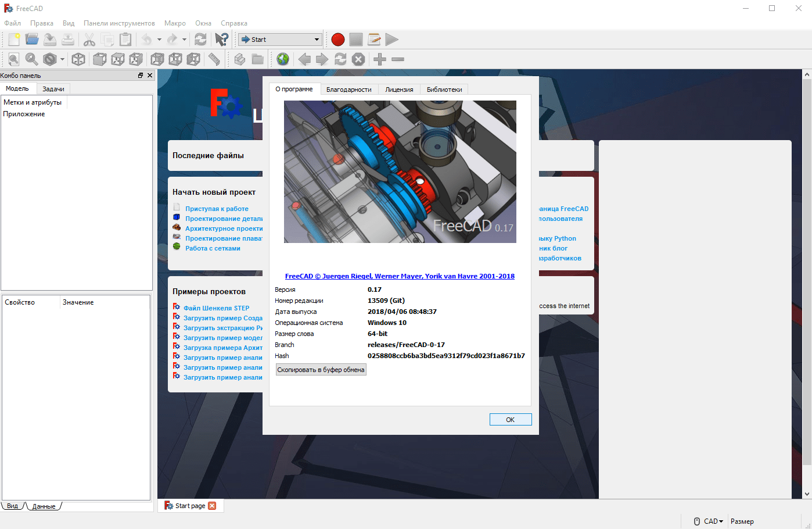The width and height of the screenshot is (812, 529).
Task: Open the Макро menu
Action: [175, 23]
